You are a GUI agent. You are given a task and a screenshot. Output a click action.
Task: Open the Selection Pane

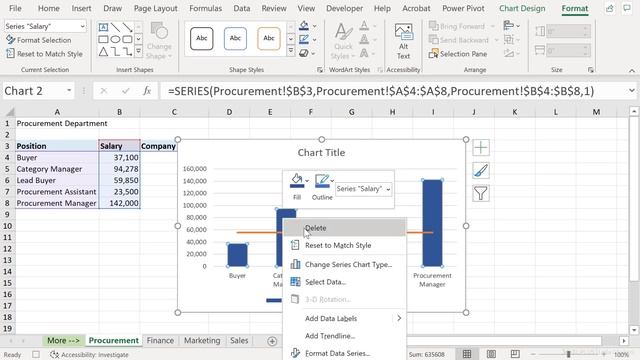pyautogui.click(x=458, y=54)
